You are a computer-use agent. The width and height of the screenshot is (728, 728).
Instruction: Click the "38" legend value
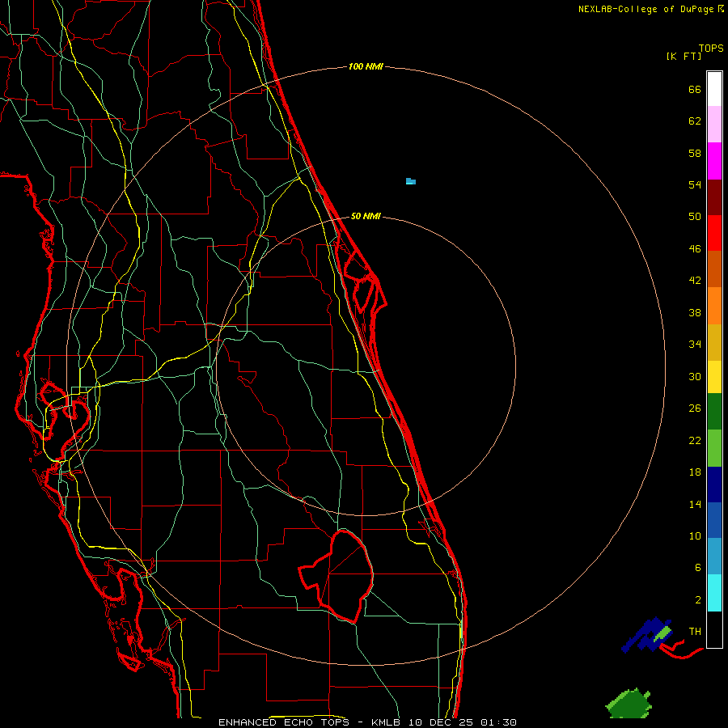pos(695,312)
